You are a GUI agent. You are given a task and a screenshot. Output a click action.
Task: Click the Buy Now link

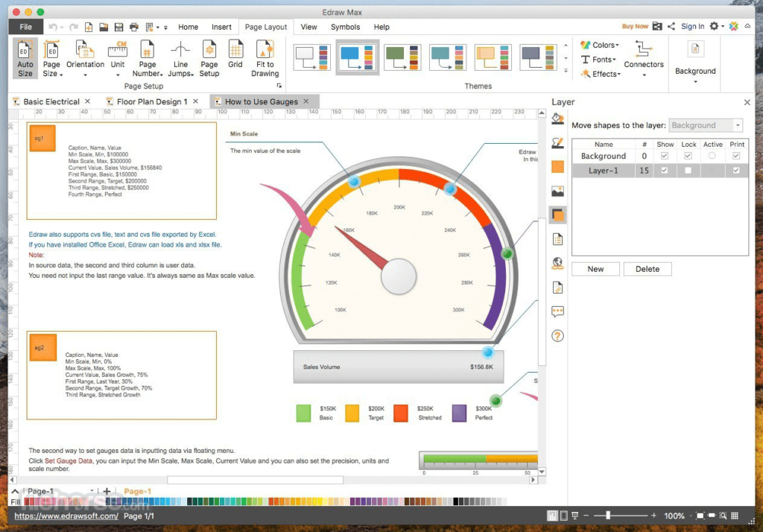[x=635, y=26]
